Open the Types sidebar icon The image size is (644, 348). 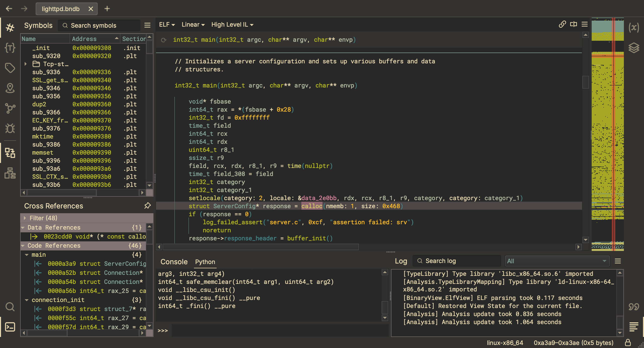tap(10, 48)
